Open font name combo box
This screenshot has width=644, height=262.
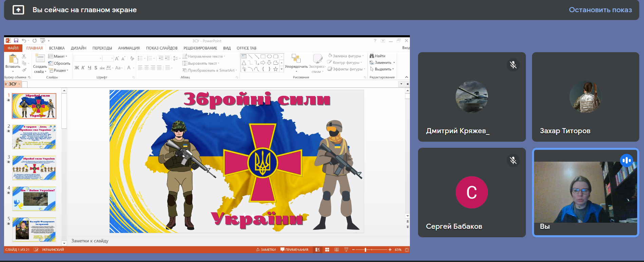coord(88,58)
